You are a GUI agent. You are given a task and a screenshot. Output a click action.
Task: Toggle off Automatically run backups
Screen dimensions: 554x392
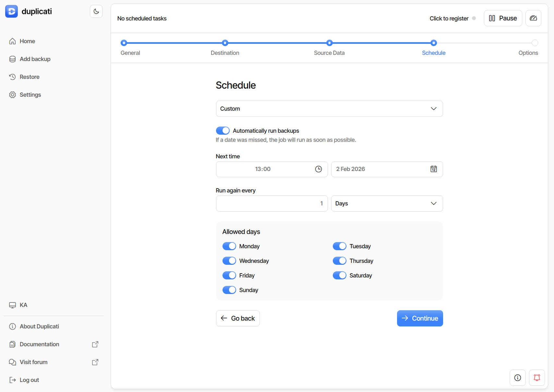[223, 130]
